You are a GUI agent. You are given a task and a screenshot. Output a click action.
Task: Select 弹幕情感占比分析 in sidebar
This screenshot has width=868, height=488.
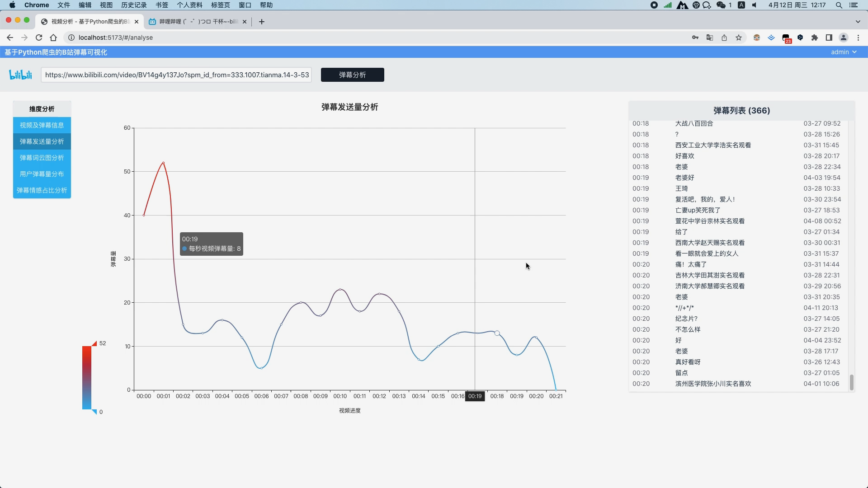[x=42, y=190]
